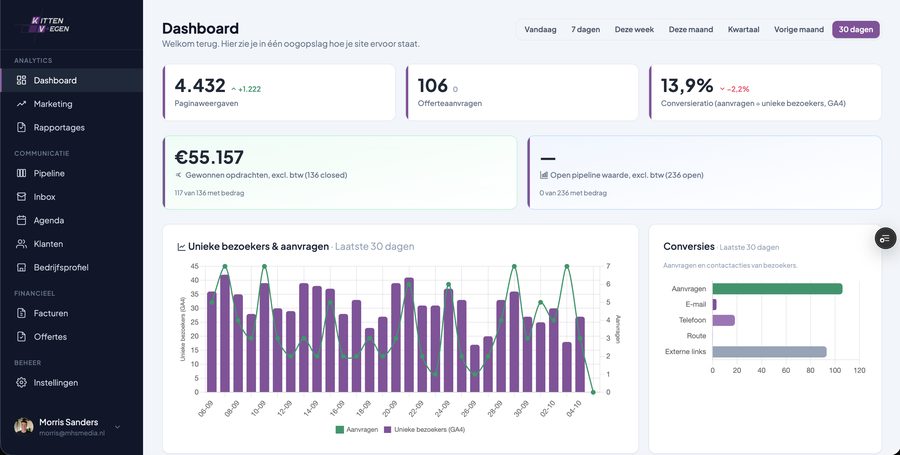Screen dimensions: 900x455
Task: Click Morris Sanders profile avatar
Action: point(24,426)
